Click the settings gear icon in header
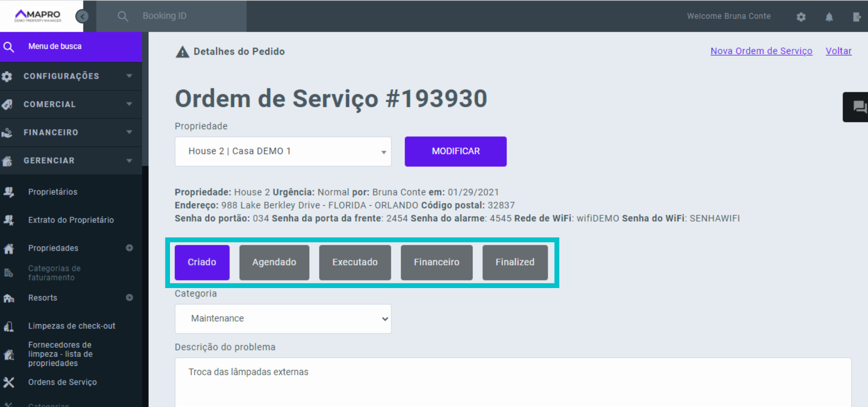Image resolution: width=868 pixels, height=407 pixels. coord(801,17)
